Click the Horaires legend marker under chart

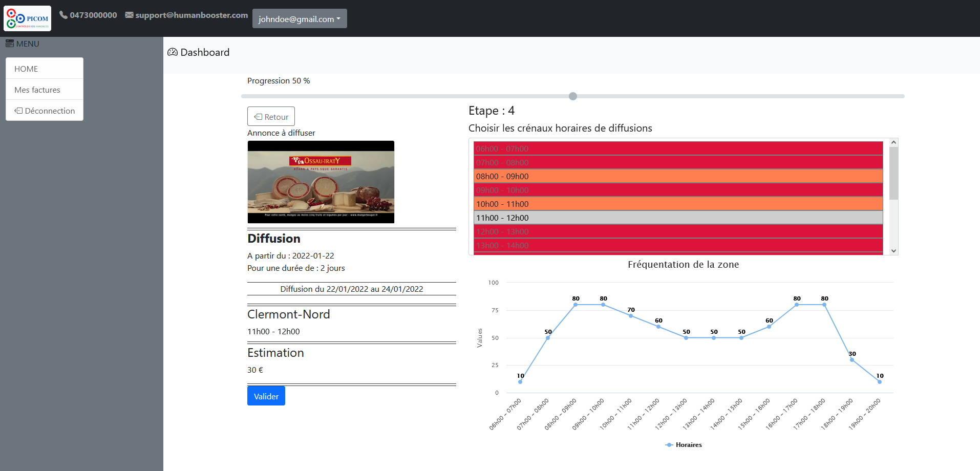(x=669, y=445)
